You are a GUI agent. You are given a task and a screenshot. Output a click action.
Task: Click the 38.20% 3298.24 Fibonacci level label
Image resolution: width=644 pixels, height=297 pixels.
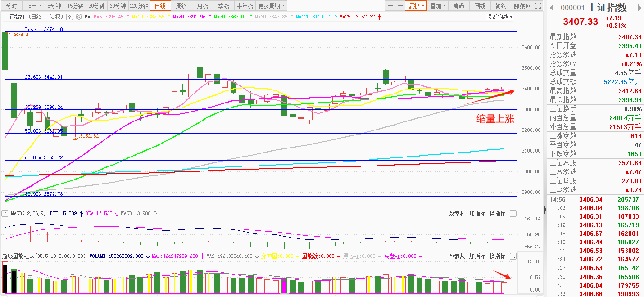44,107
